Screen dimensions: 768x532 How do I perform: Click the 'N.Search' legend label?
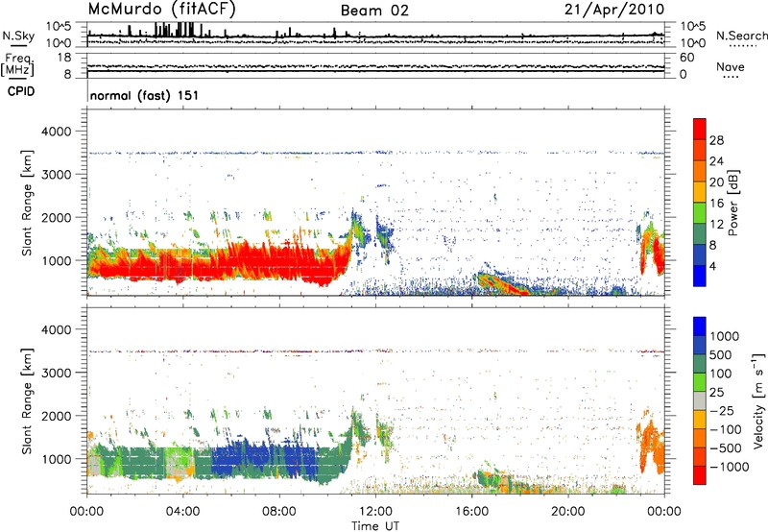click(x=741, y=36)
